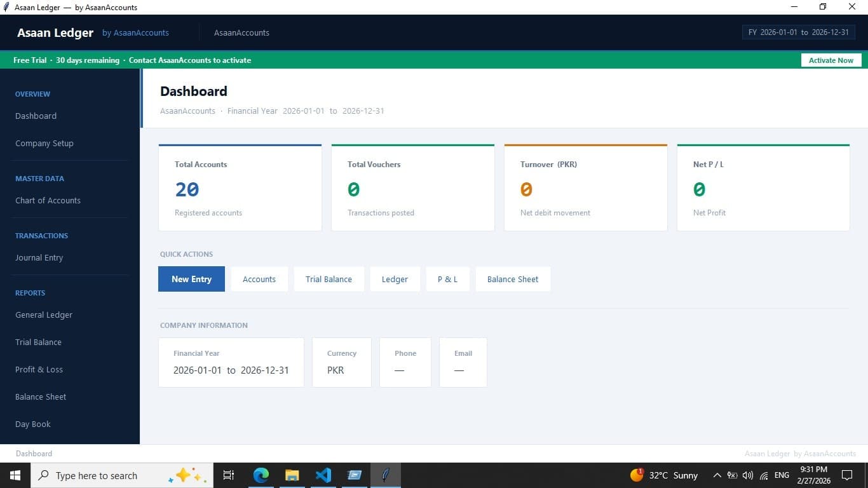The image size is (868, 488).
Task: Click the Activate Now button
Action: (x=831, y=60)
